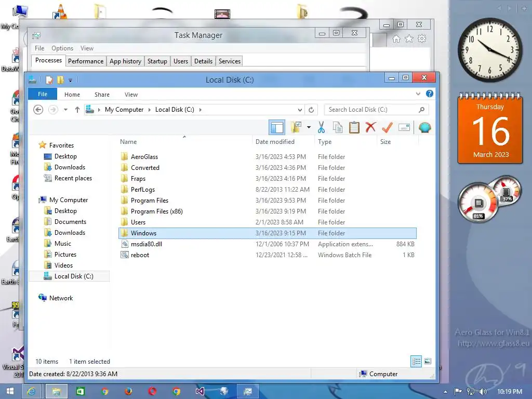This screenshot has height=399, width=532.
Task: Click the Cut scissors icon
Action: 321,128
